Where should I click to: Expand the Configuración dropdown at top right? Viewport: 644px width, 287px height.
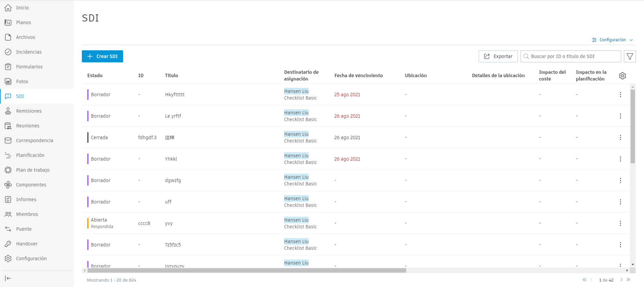[612, 40]
